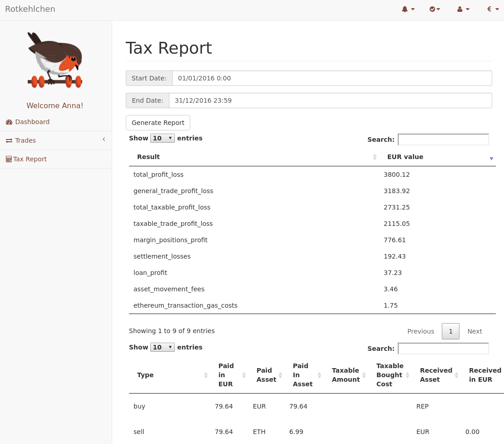Select the total_taxable_profit_loss row
This screenshot has height=444, width=504.
[312, 208]
